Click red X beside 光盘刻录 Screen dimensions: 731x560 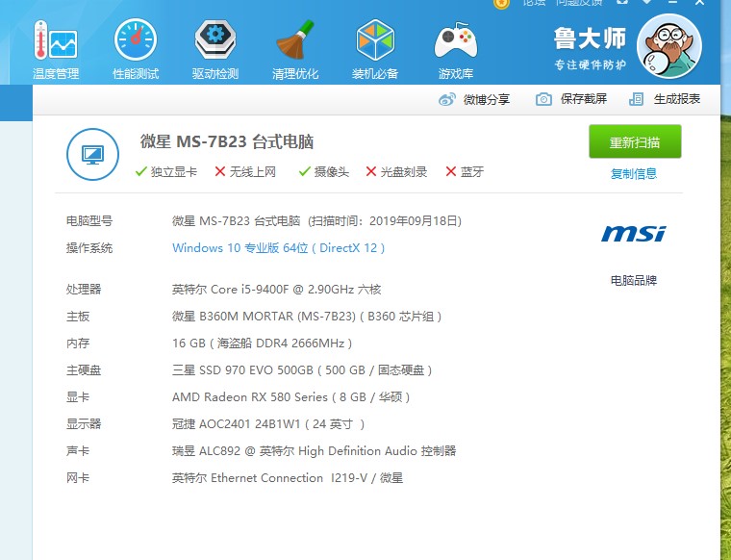[371, 171]
